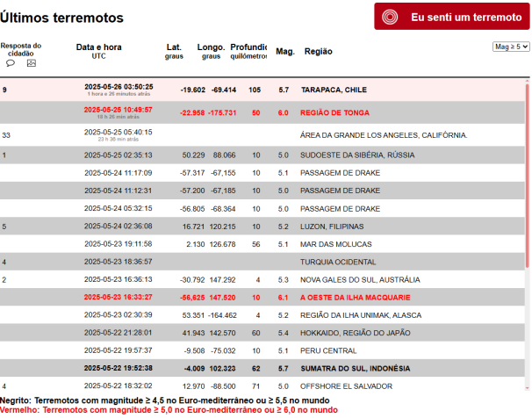
Task: Click magnitude 6.1 of Macquarie Island quake
Action: tap(283, 298)
